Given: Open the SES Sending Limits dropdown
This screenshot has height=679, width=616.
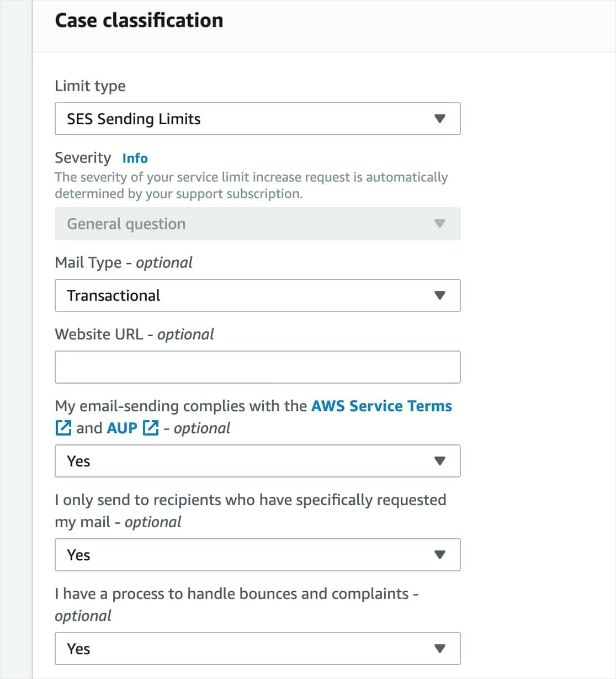Looking at the screenshot, I should (x=257, y=119).
